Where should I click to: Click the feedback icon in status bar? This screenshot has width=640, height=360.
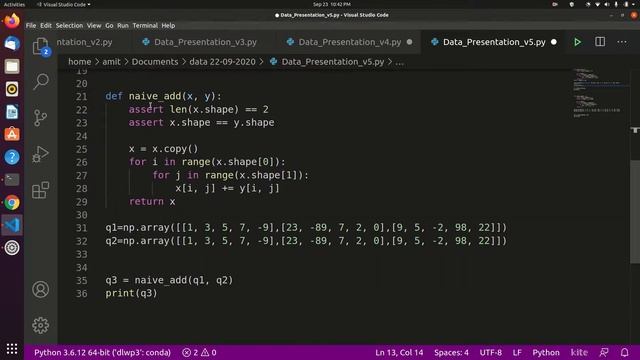tap(604, 352)
